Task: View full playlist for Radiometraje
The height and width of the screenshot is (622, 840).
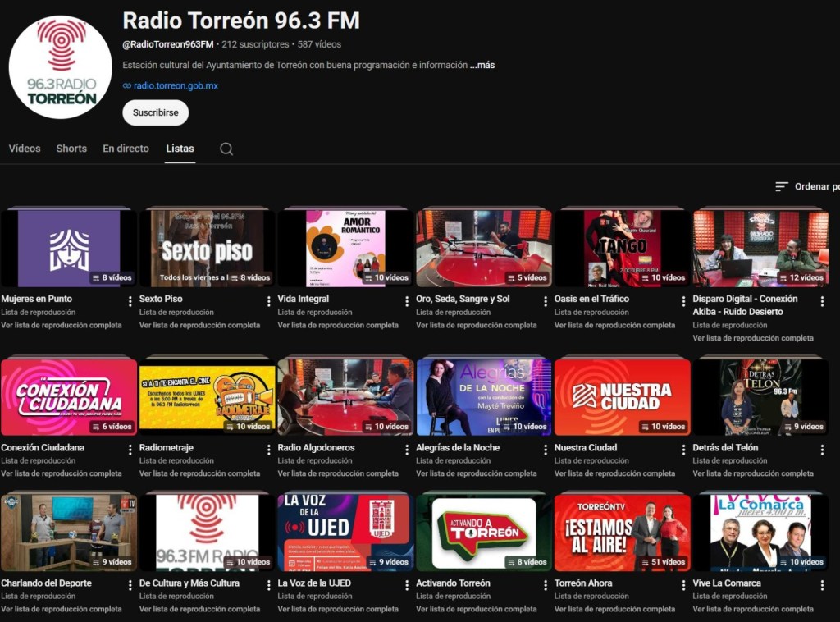Action: (x=199, y=473)
